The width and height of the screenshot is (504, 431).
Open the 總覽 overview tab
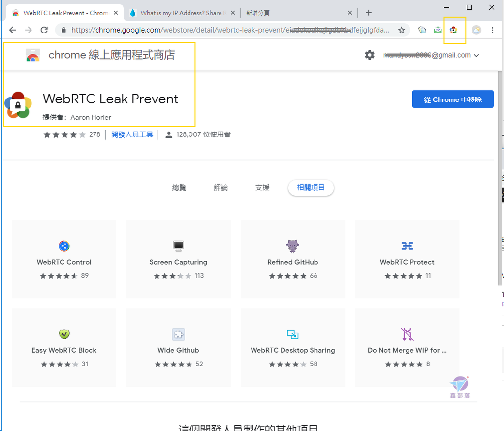(x=179, y=188)
